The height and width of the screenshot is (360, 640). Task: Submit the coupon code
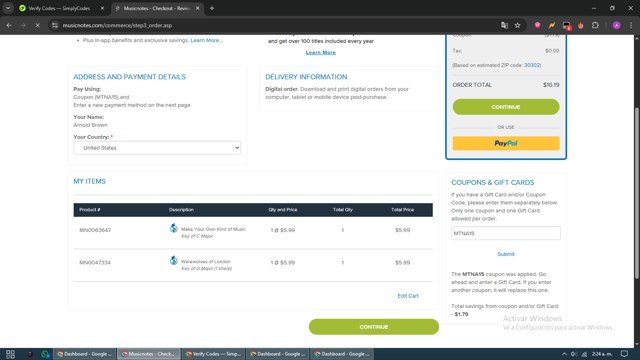click(x=506, y=254)
